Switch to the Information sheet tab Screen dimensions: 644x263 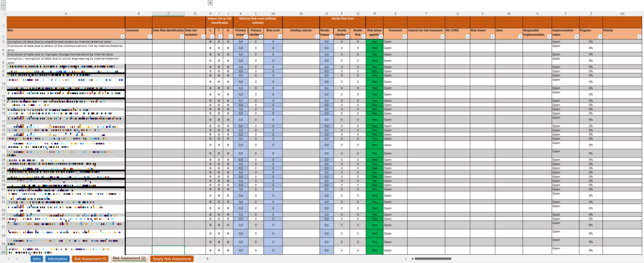58,259
